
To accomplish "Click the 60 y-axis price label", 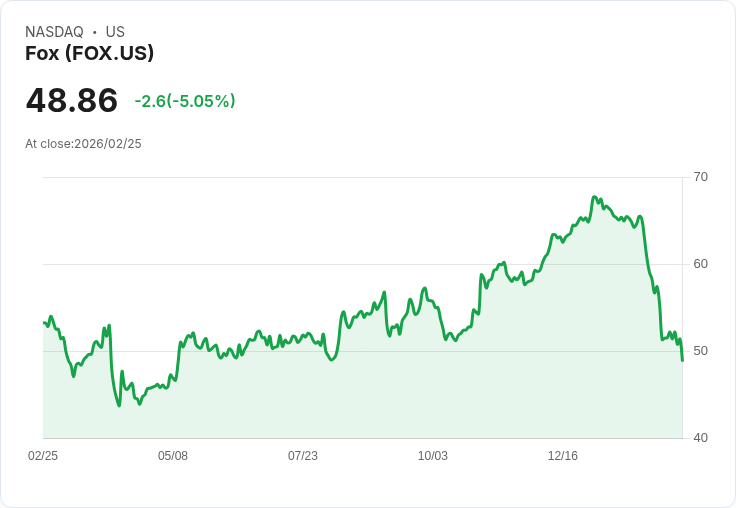I will [x=700, y=264].
